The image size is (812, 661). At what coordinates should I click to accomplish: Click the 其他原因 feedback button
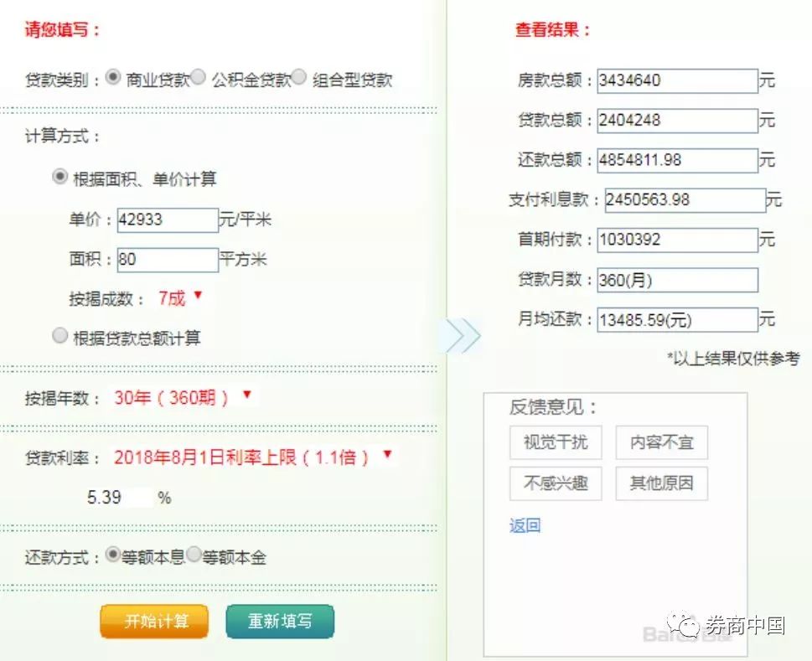[661, 483]
